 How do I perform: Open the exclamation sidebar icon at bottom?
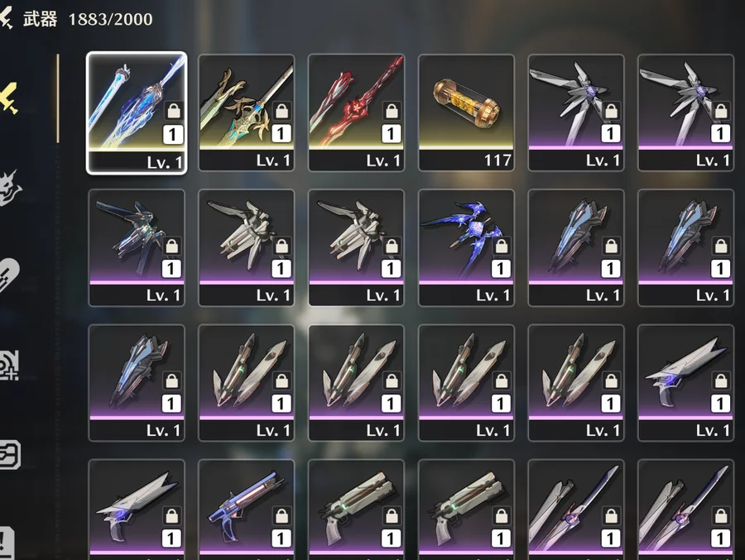coord(7,543)
